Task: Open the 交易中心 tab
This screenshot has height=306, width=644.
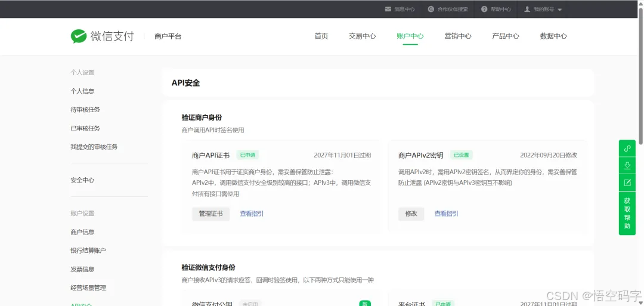Action: tap(363, 36)
